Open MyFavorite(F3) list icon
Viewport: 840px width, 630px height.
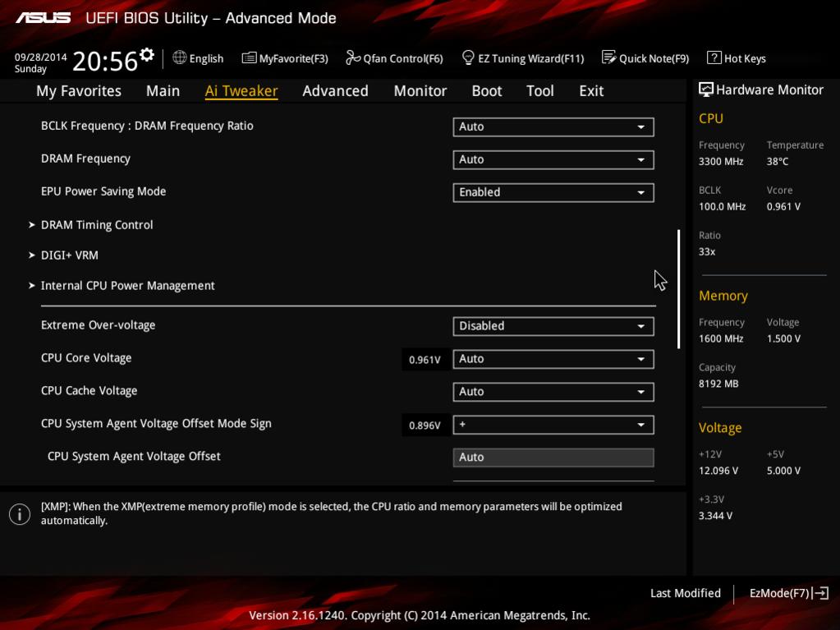(249, 57)
